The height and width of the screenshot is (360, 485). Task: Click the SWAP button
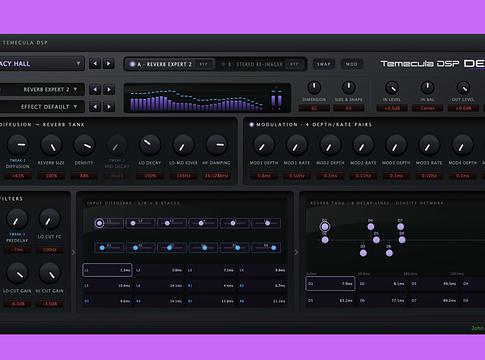coord(324,64)
